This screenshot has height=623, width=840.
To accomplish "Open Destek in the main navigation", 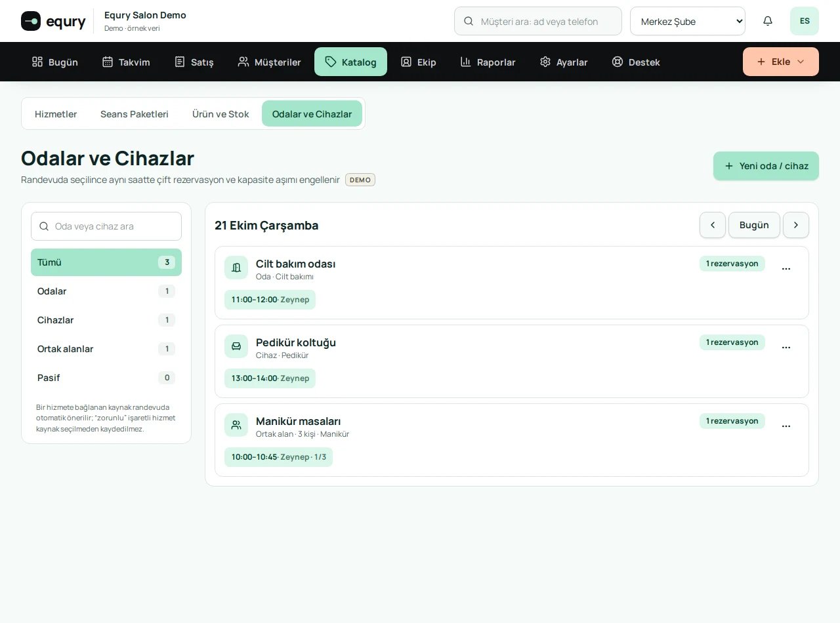I will [x=636, y=62].
